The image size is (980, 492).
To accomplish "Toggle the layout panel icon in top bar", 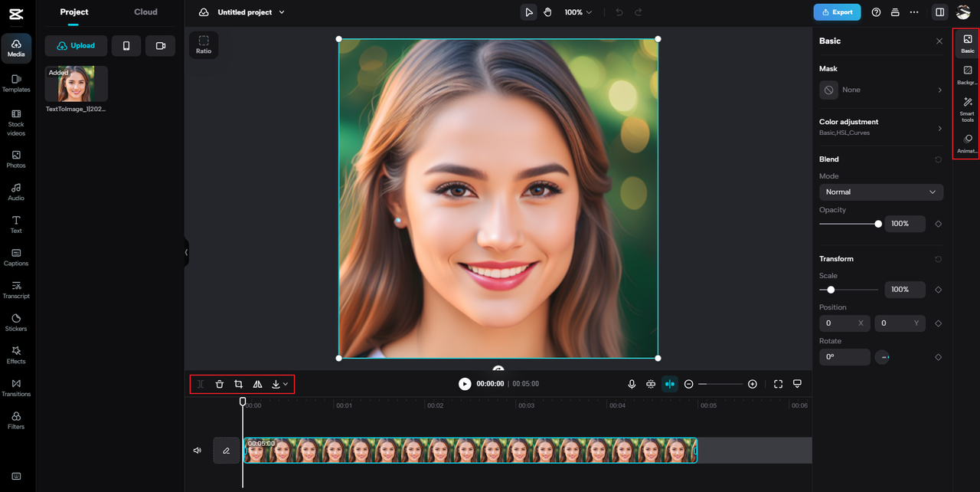I will pyautogui.click(x=939, y=12).
